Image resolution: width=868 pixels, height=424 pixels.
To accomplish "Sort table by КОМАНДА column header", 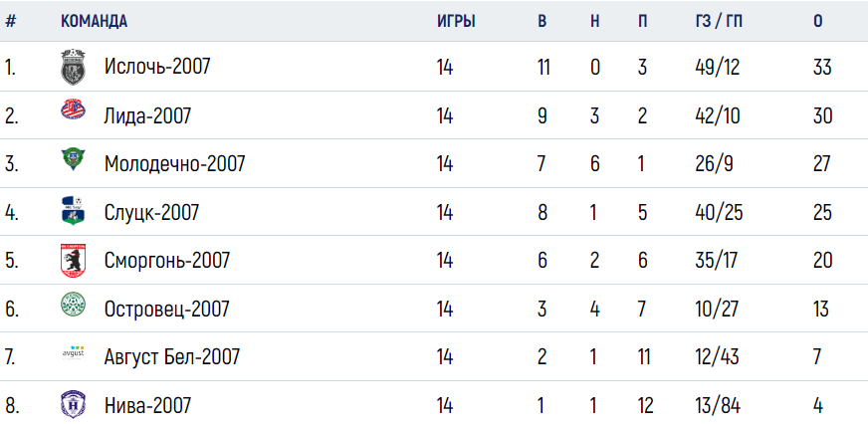I will click(94, 22).
